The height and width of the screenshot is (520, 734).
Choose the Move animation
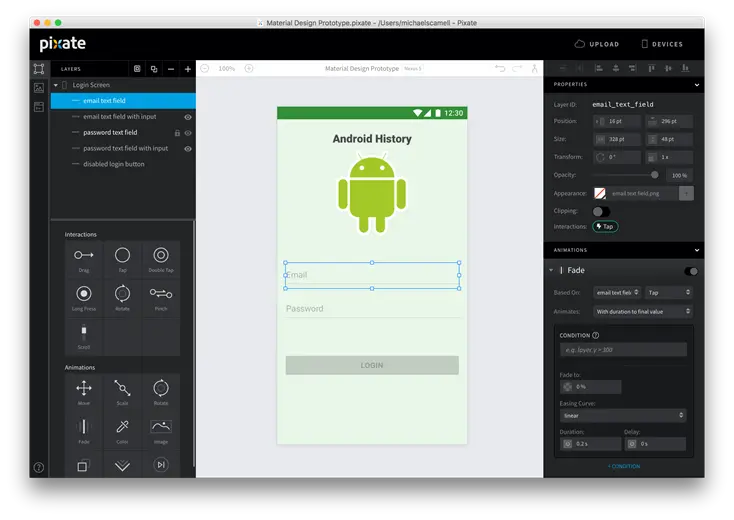tap(84, 393)
